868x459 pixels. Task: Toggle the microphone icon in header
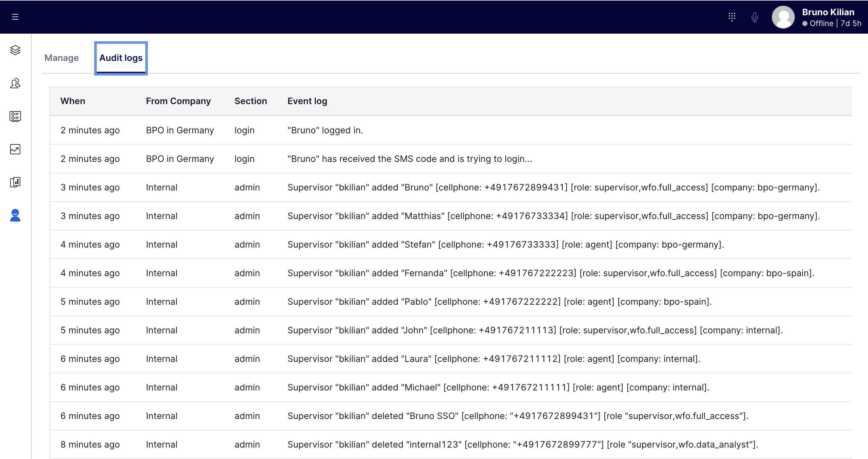754,17
